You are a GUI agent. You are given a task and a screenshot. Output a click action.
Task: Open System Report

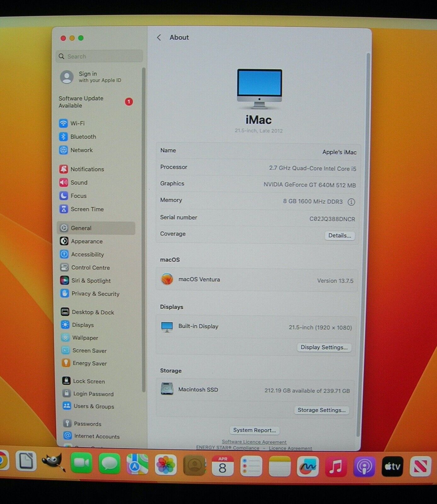pyautogui.click(x=255, y=430)
